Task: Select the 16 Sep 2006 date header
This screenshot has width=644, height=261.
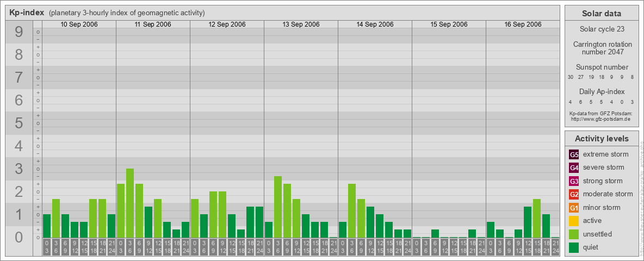Action: (523, 24)
